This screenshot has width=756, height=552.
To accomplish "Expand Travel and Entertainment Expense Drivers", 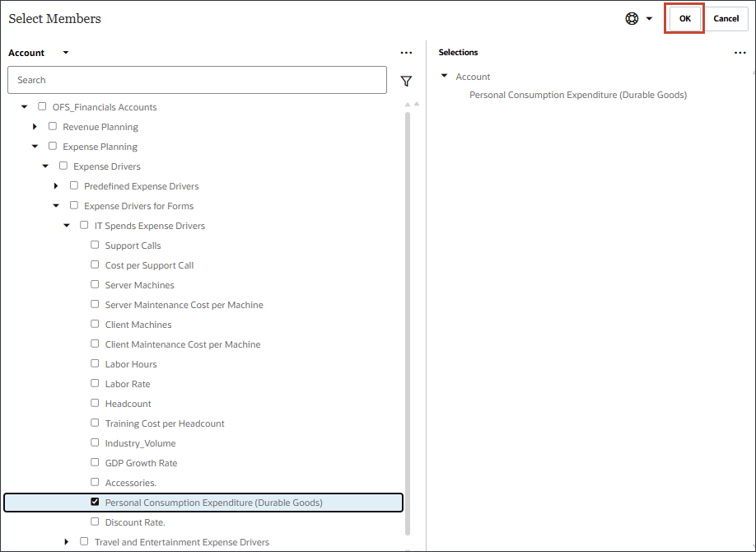I will [x=67, y=542].
